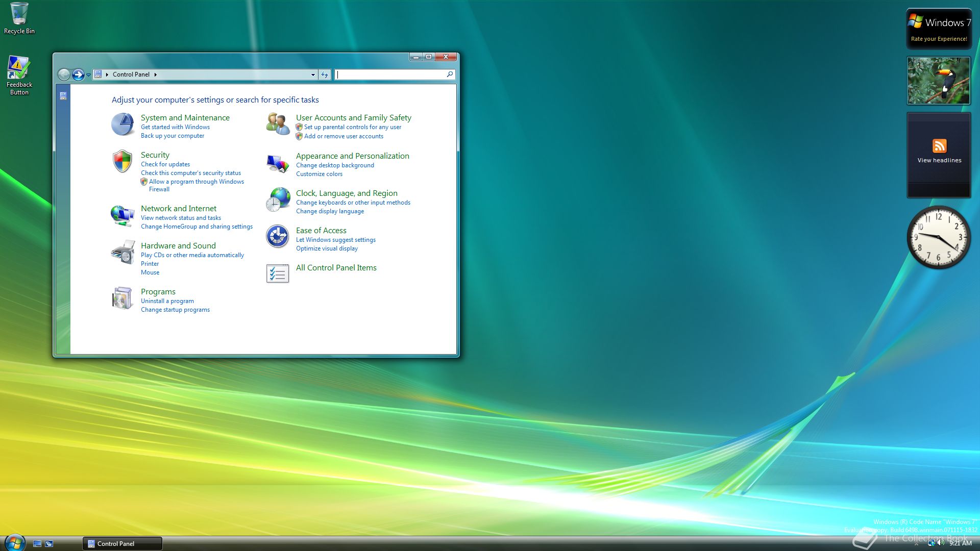Click the Forward navigation arrow button
This screenshot has width=980, height=551.
(x=78, y=75)
